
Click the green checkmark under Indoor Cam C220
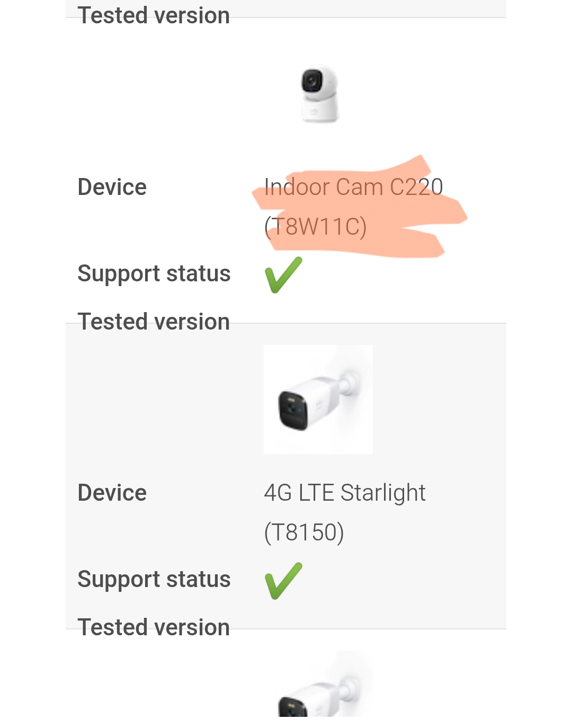(283, 274)
